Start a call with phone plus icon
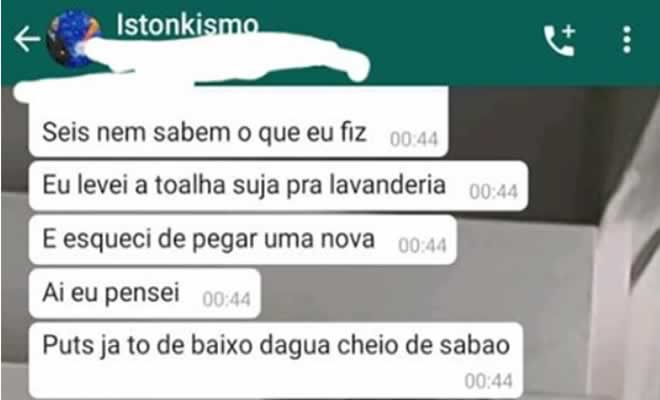The height and width of the screenshot is (400, 660). click(x=560, y=40)
